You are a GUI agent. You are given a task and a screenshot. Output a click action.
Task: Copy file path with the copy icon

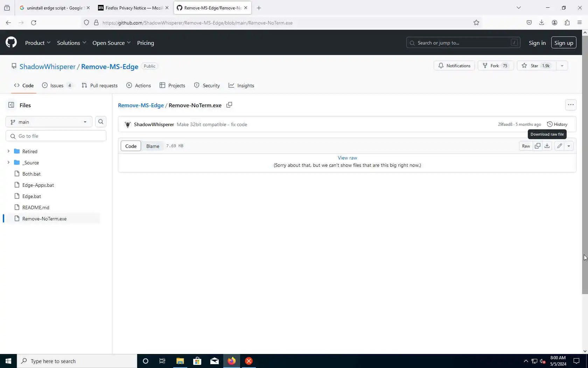(229, 105)
